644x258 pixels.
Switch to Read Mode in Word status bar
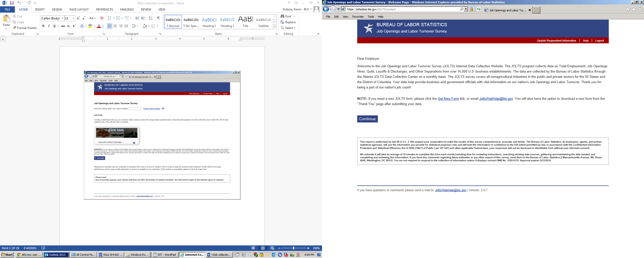(253, 248)
